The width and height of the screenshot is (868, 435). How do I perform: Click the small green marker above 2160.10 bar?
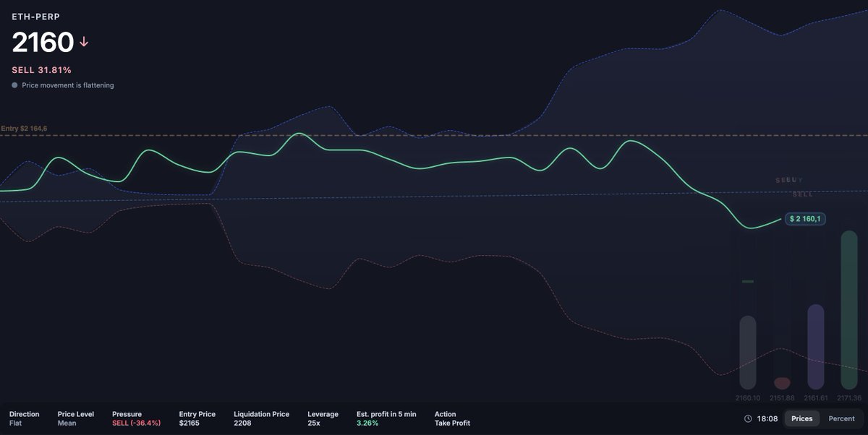(748, 281)
